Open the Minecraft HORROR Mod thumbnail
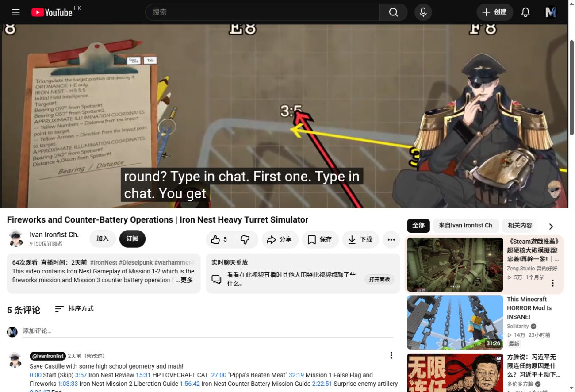The width and height of the screenshot is (575, 392). [455, 323]
